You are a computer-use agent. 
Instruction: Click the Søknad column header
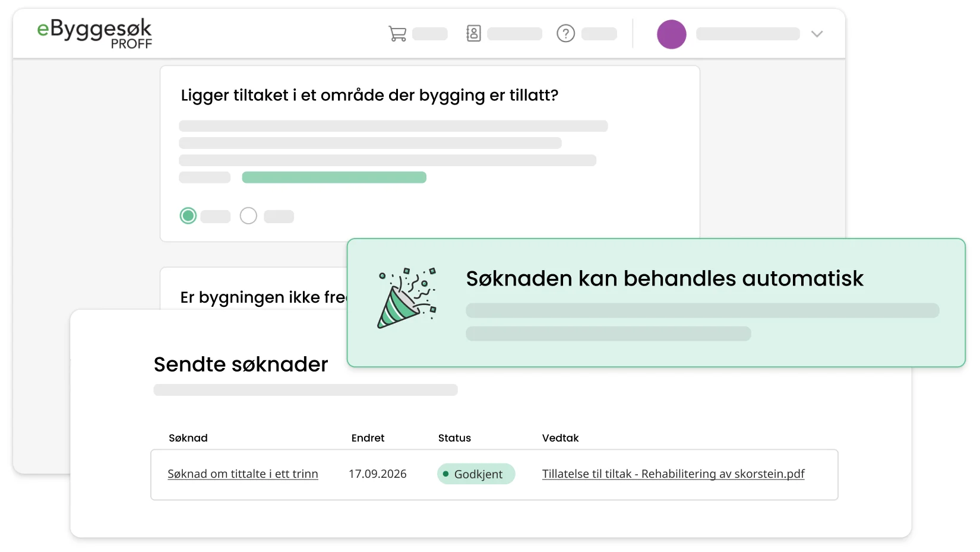pos(188,438)
